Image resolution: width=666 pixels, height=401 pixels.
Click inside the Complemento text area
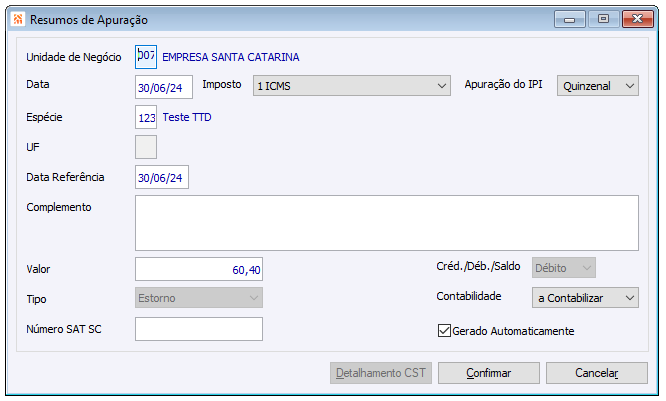[x=386, y=222]
